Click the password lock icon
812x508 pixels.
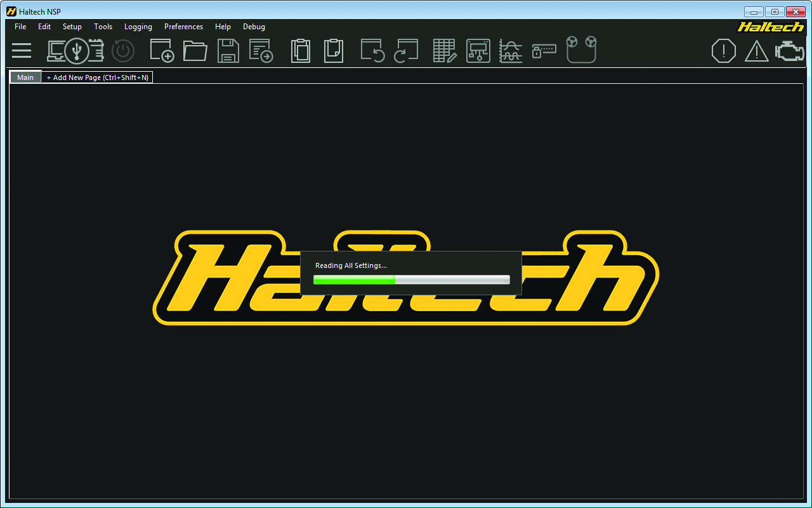[x=544, y=51]
